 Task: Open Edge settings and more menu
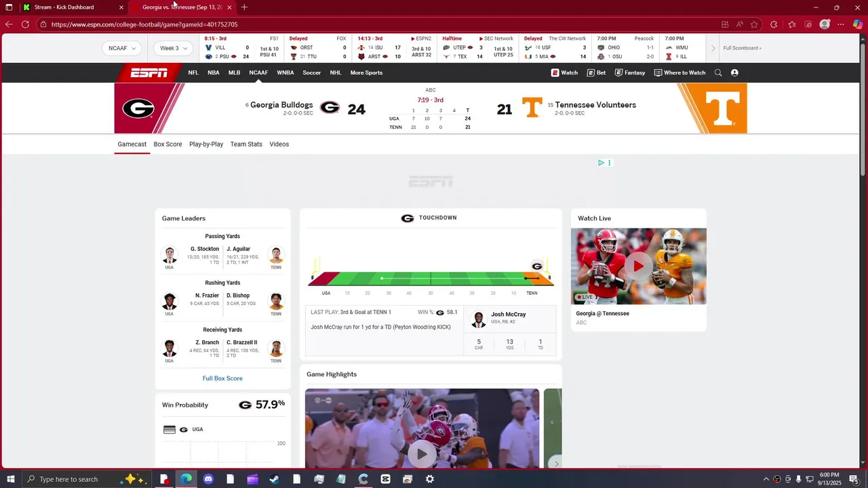(841, 24)
